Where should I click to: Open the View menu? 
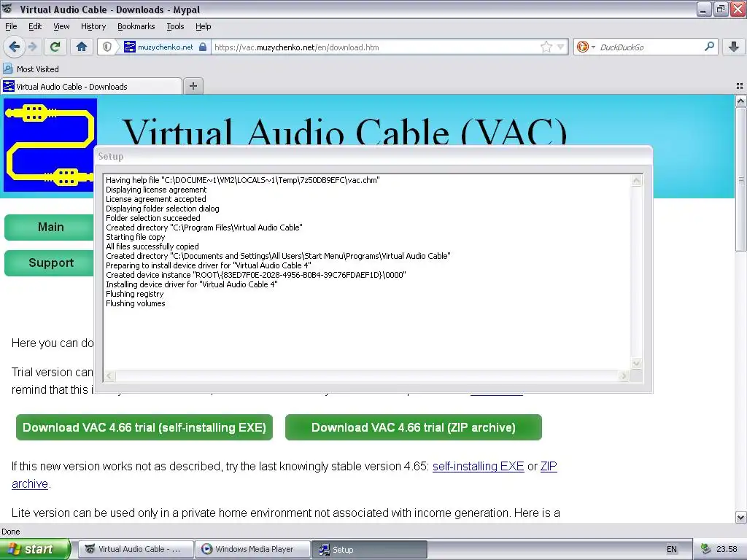(x=61, y=26)
